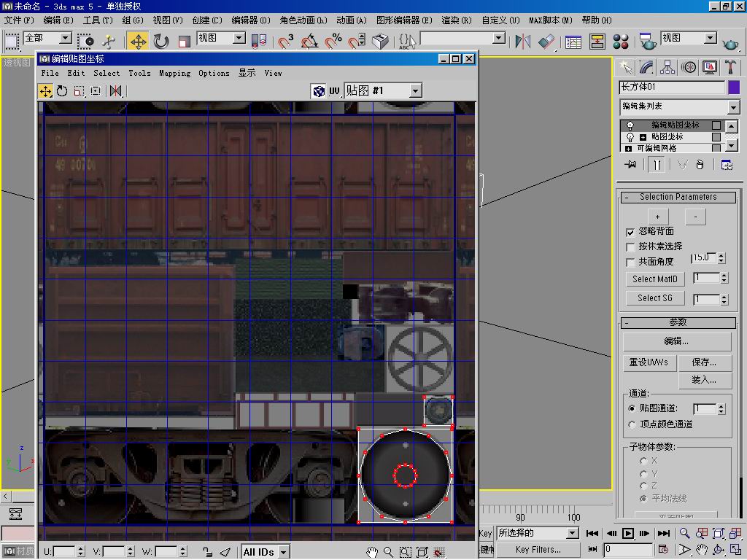Enable the 共面角度 checkbox
Screen dimensions: 747x560
[x=630, y=262]
